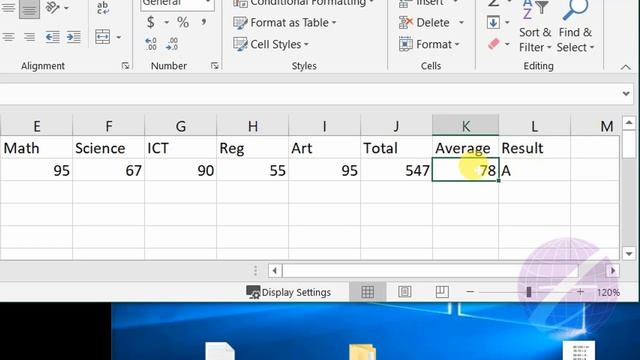640x360 pixels.
Task: Select column E header
Action: [37, 126]
